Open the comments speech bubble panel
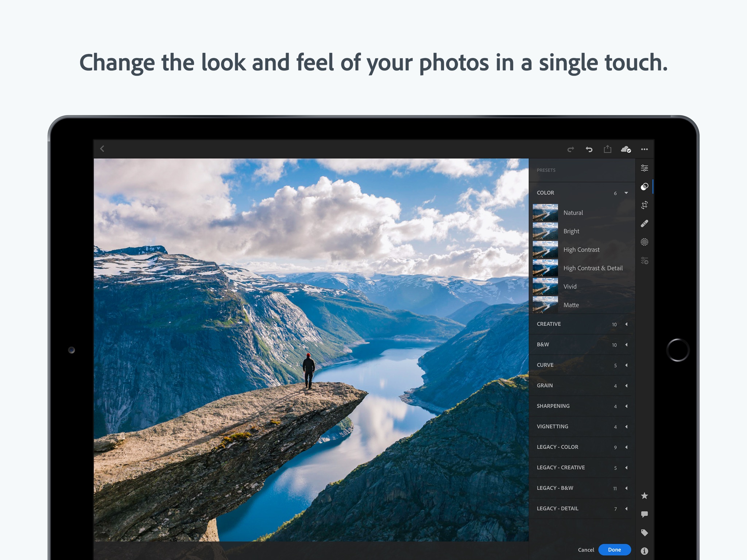This screenshot has height=560, width=747. point(645,514)
